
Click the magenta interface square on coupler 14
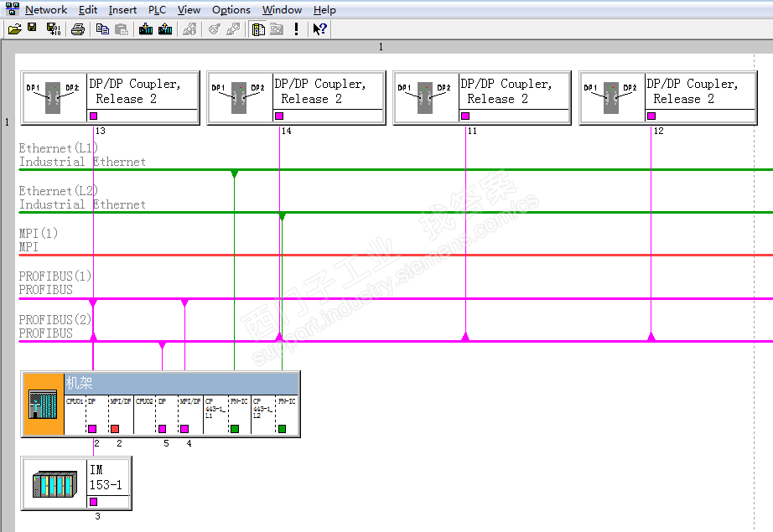point(279,116)
